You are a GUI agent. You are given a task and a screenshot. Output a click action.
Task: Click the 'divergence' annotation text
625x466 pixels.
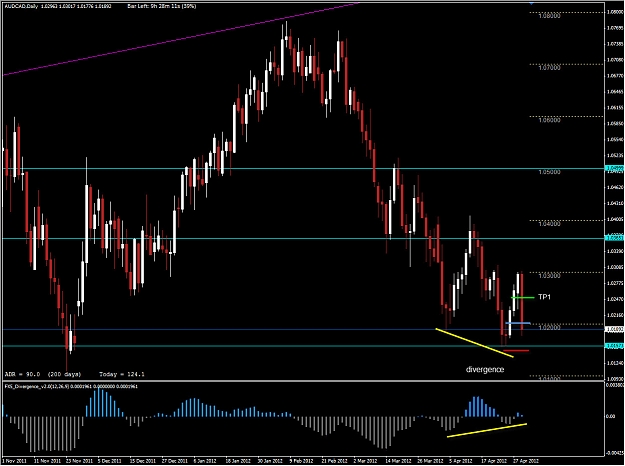point(485,370)
